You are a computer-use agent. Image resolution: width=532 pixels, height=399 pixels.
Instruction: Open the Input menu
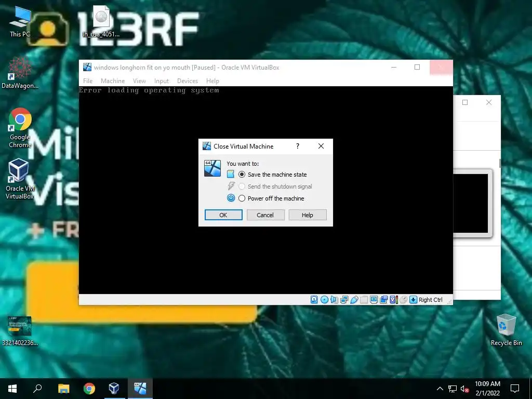(x=162, y=81)
